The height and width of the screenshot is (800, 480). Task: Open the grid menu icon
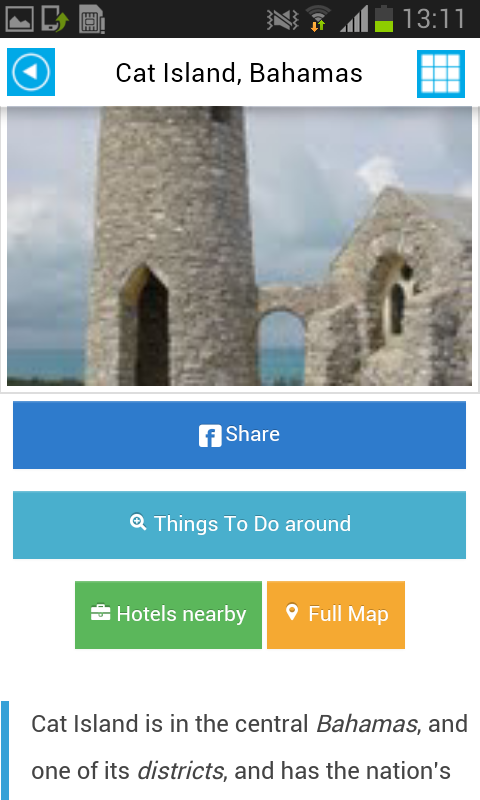click(441, 73)
